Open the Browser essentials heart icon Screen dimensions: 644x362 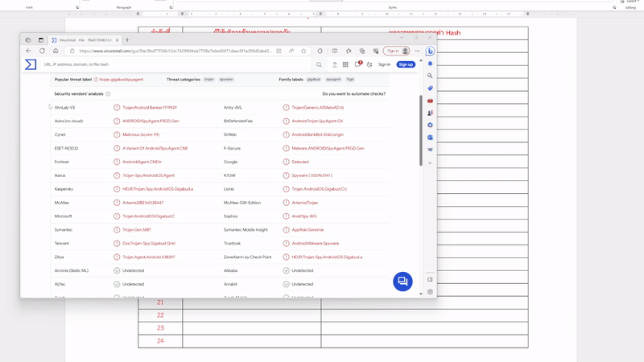(x=375, y=51)
